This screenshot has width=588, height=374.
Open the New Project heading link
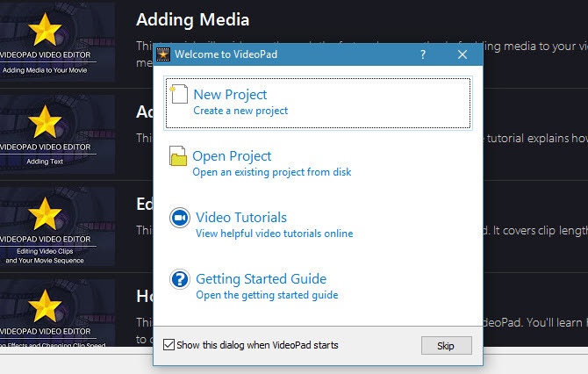[x=230, y=95]
